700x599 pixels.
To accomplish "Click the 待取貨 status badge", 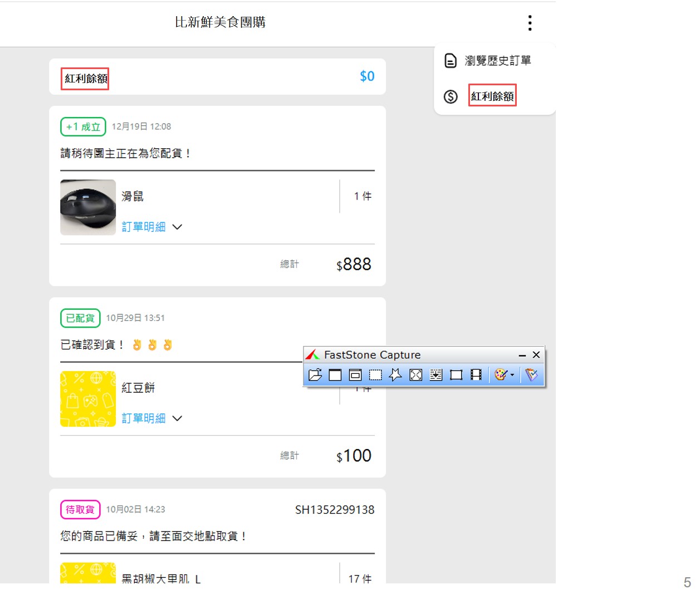I will 80,509.
